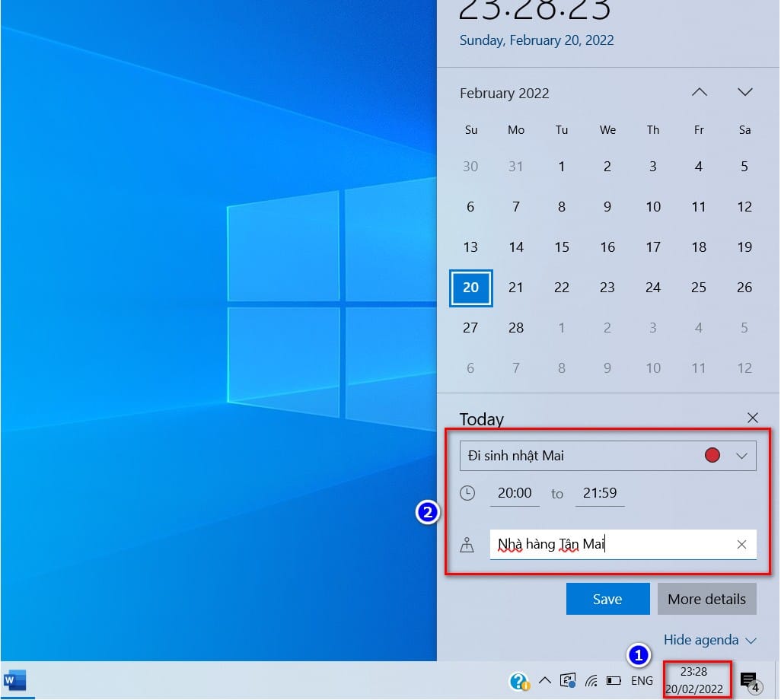This screenshot has width=781, height=700.
Task: Go to the previous month
Action: (700, 92)
